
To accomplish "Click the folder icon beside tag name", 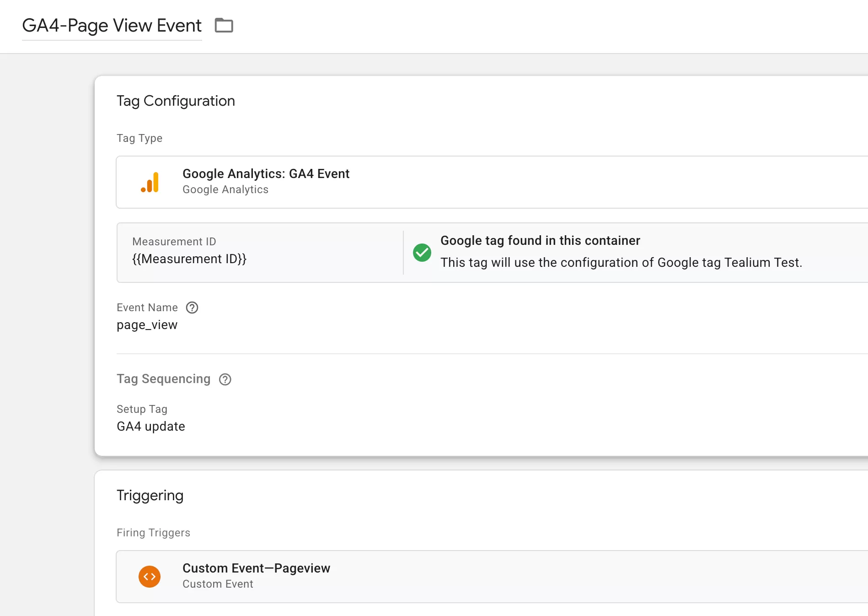I will coord(224,25).
